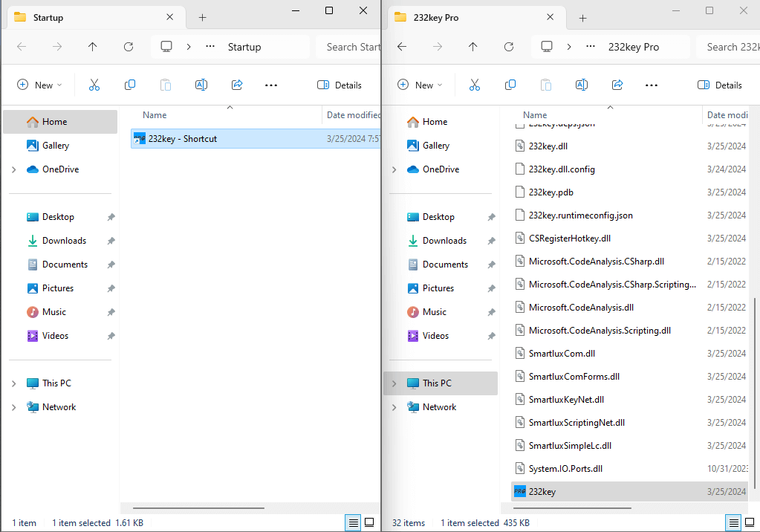Screen dimensions: 760x532
Task: Show hidden path segments in Startup address bar
Action: (210, 47)
